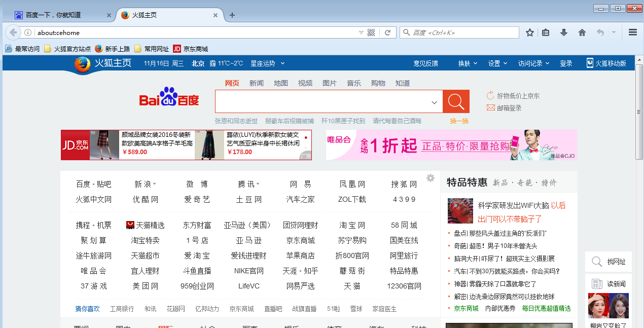The image size is (644, 328).
Task: Open the 12306官方 site link
Action: (x=404, y=286)
